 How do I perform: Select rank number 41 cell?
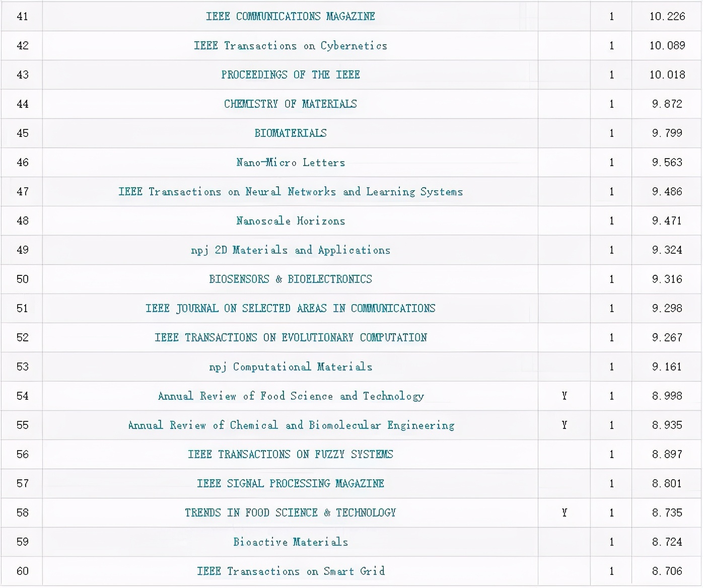pos(22,16)
